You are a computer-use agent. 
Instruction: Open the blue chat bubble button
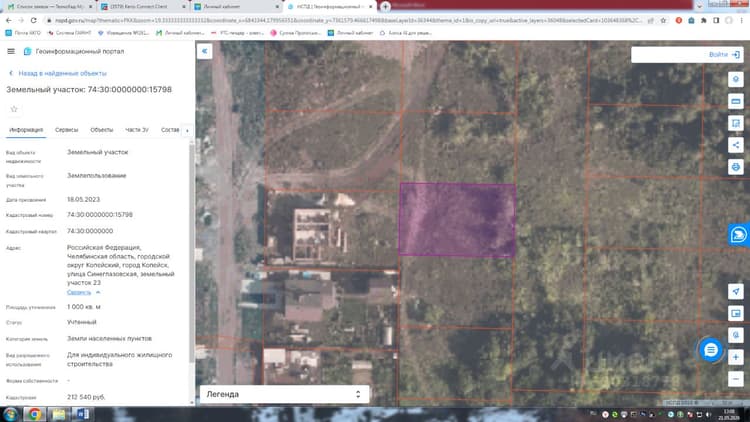point(711,350)
